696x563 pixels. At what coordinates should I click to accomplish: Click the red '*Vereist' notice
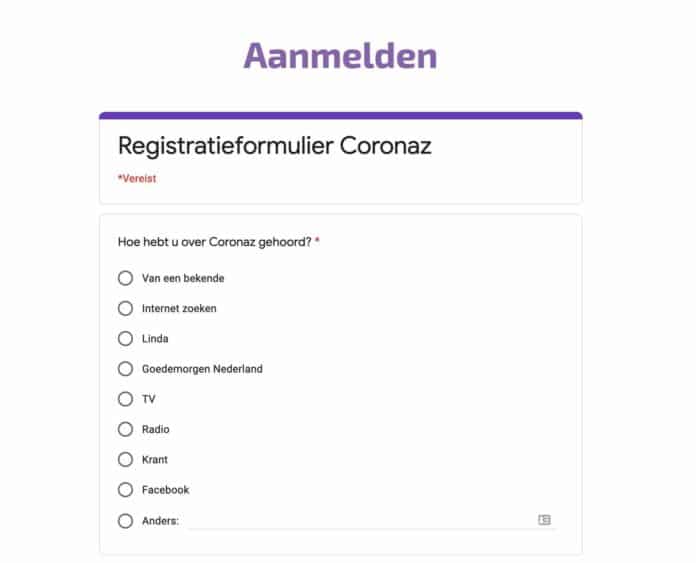(137, 179)
